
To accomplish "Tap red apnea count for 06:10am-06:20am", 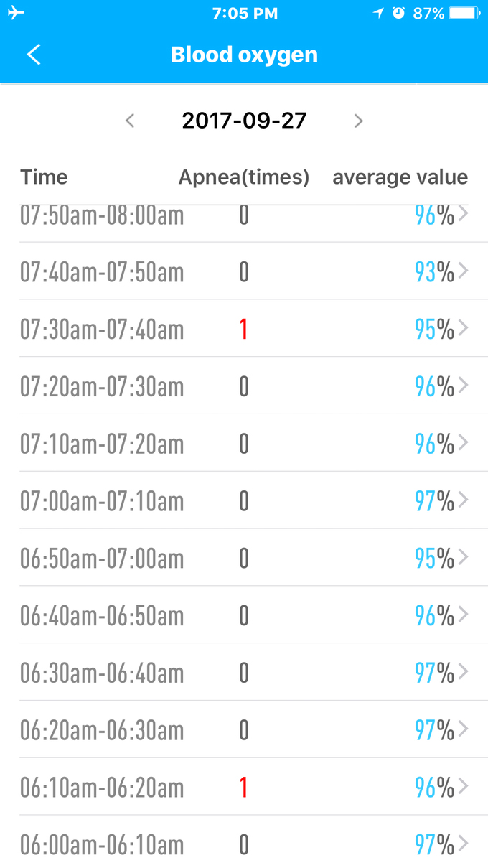I will point(244,788).
